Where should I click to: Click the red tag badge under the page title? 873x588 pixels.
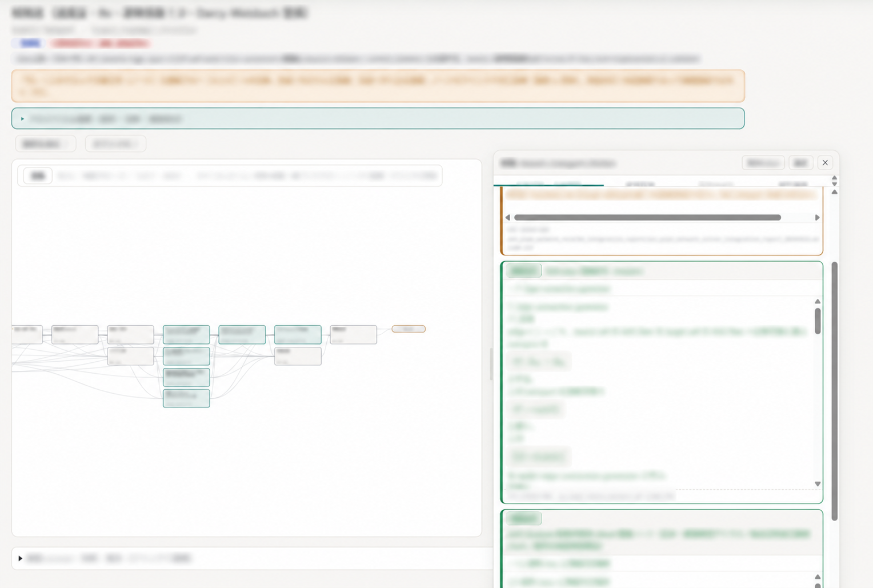pos(100,43)
